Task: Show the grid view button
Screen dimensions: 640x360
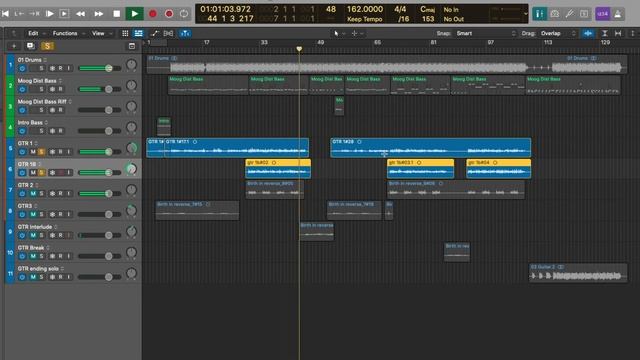Action: click(x=125, y=33)
